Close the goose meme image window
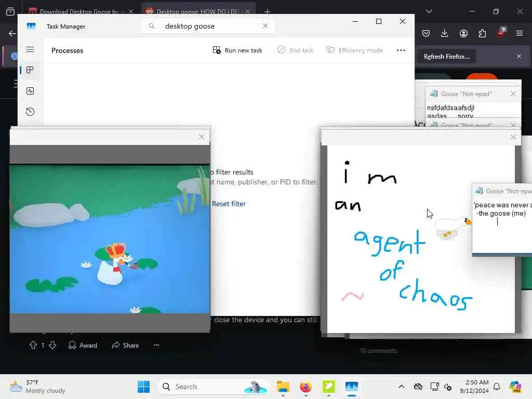The width and height of the screenshot is (532, 399). (x=202, y=137)
